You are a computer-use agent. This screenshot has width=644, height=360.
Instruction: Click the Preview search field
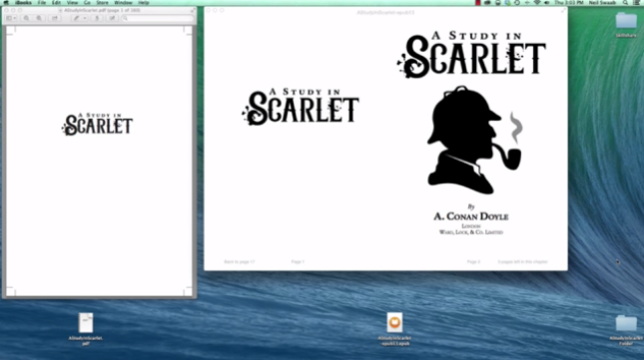coord(157,18)
